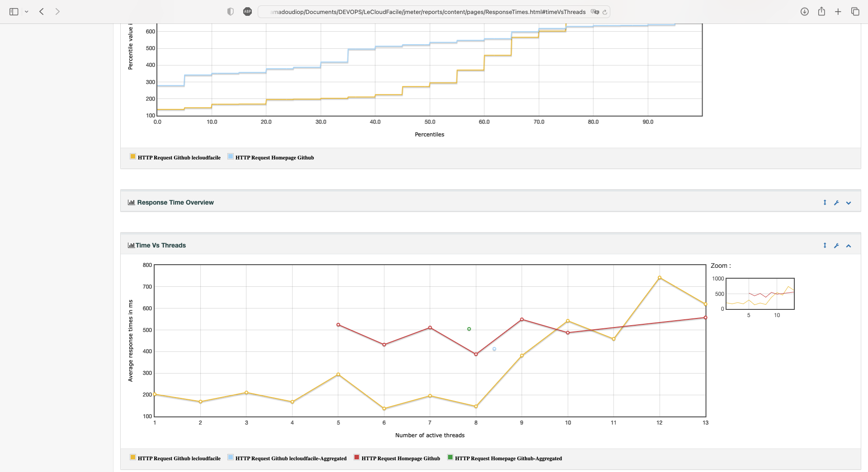Open the Time Vs Threads settings wrench
Viewport: 868px width, 472px height.
pos(836,246)
